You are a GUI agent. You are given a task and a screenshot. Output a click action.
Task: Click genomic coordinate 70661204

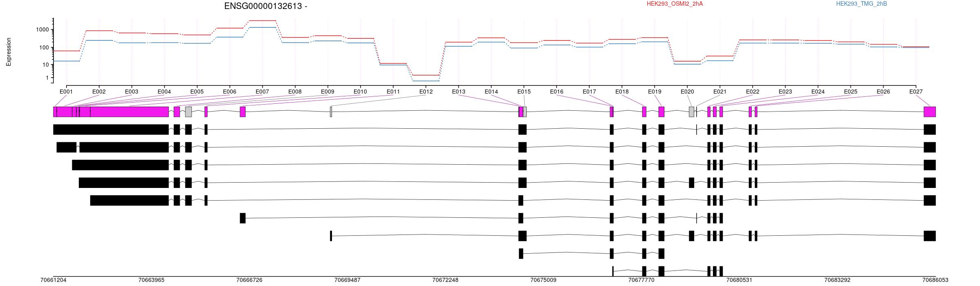tap(53, 280)
